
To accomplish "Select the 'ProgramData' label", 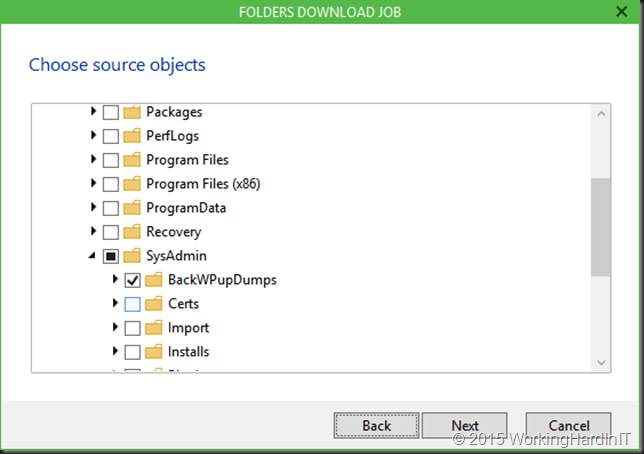I will tap(186, 207).
